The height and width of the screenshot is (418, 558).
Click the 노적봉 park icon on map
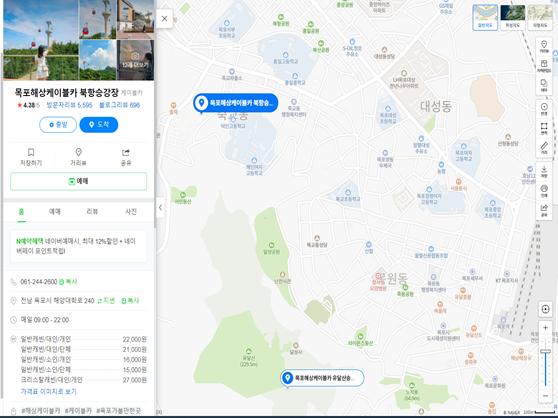pos(412,385)
